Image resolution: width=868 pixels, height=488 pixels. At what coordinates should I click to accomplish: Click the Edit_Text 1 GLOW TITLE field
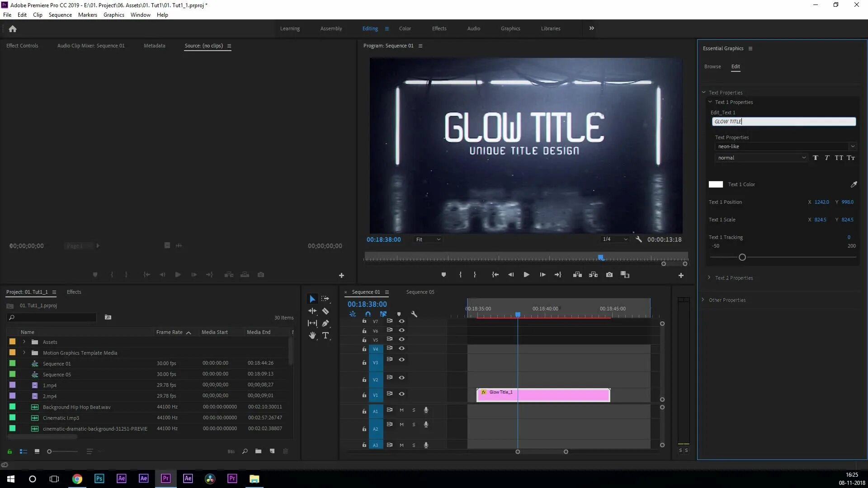(x=783, y=122)
